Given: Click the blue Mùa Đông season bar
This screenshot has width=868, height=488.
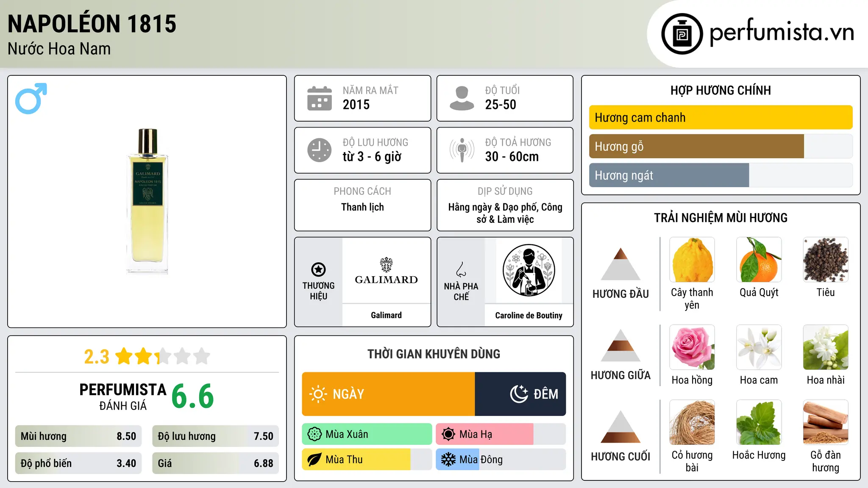Looking at the screenshot, I should 458,460.
